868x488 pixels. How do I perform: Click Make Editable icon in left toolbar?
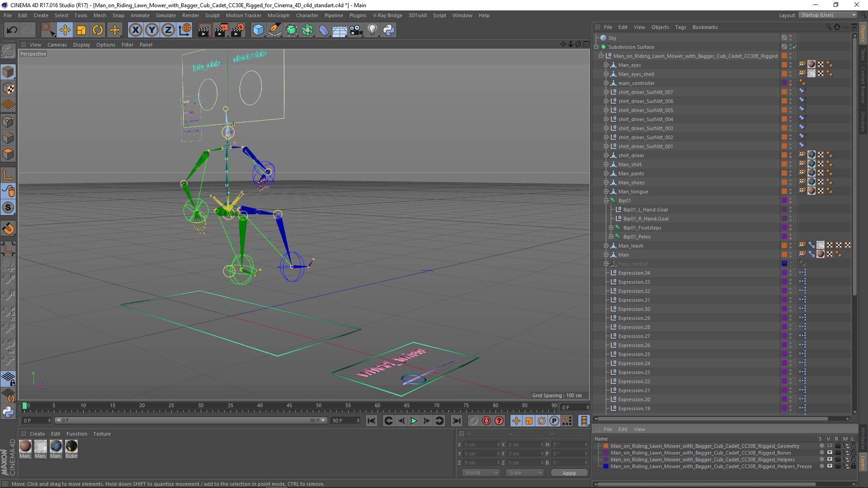coord(8,52)
